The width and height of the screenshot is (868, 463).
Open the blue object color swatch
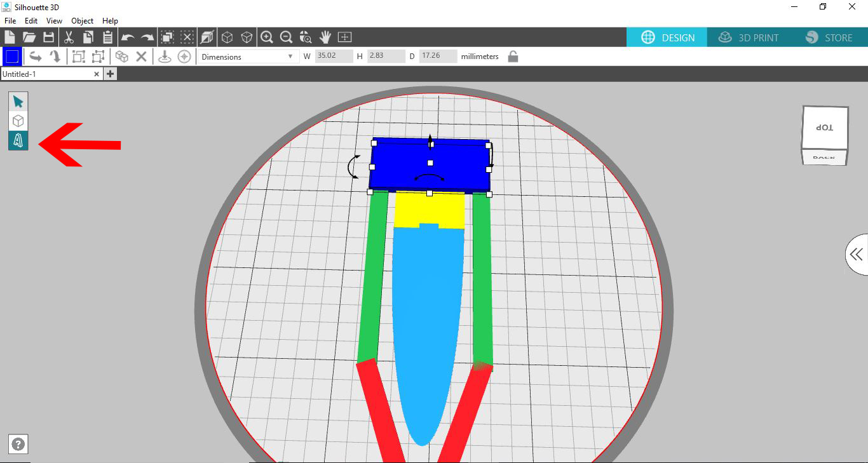[12, 57]
